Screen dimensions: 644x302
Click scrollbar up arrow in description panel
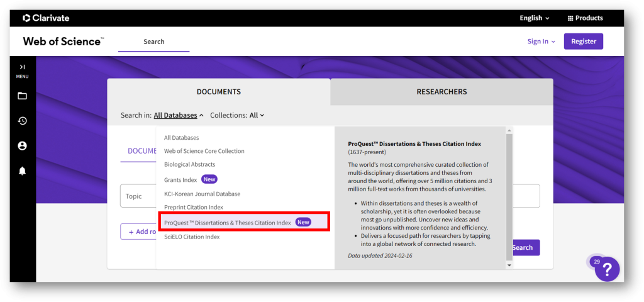click(x=509, y=131)
